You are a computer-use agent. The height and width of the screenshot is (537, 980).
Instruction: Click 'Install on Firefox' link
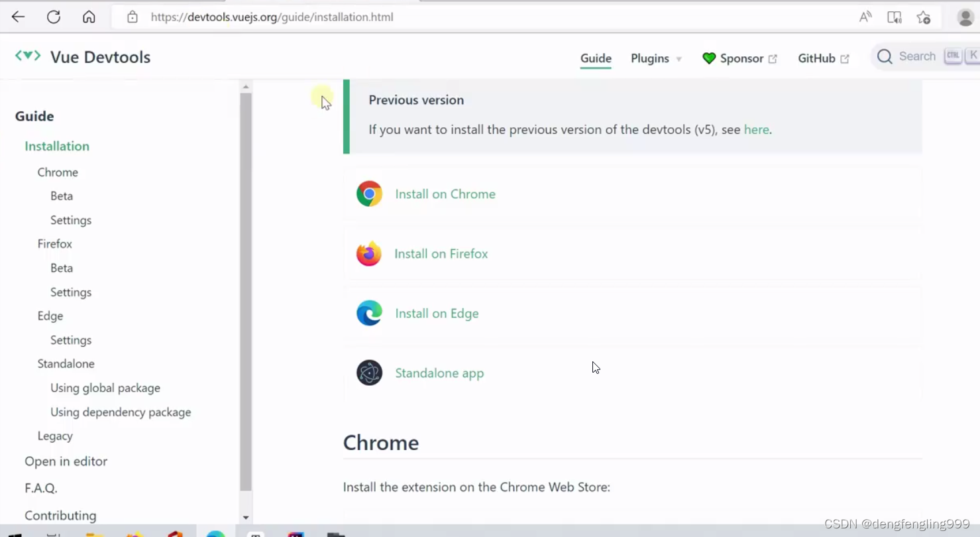[441, 254]
